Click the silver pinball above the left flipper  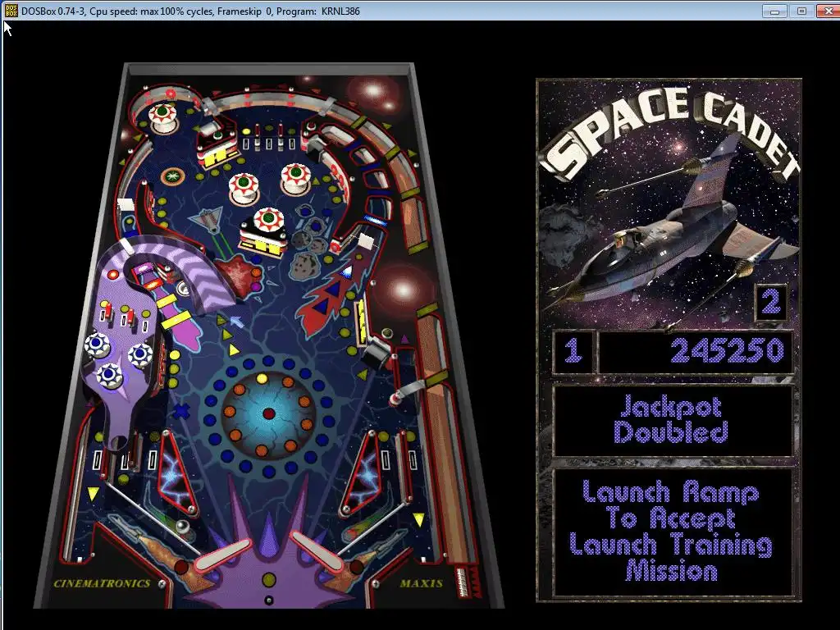[x=183, y=527]
